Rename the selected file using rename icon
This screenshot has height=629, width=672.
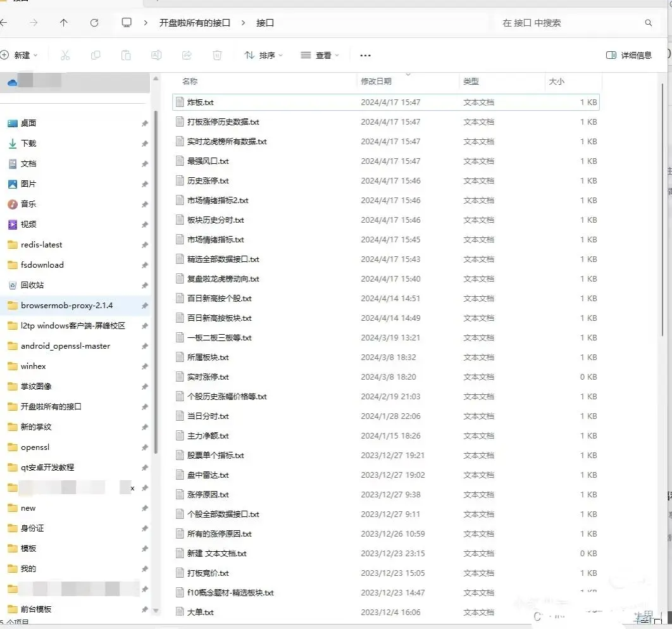tap(156, 55)
